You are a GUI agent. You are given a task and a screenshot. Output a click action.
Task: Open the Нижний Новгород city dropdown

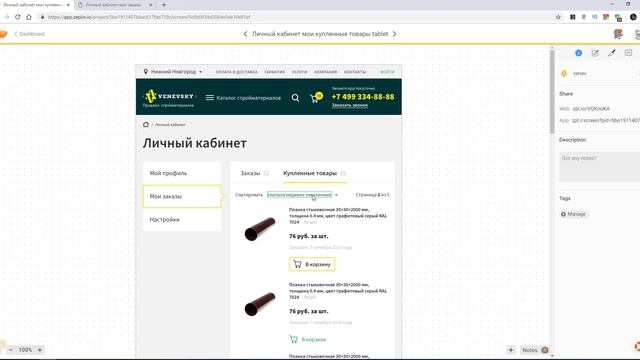[x=173, y=72]
